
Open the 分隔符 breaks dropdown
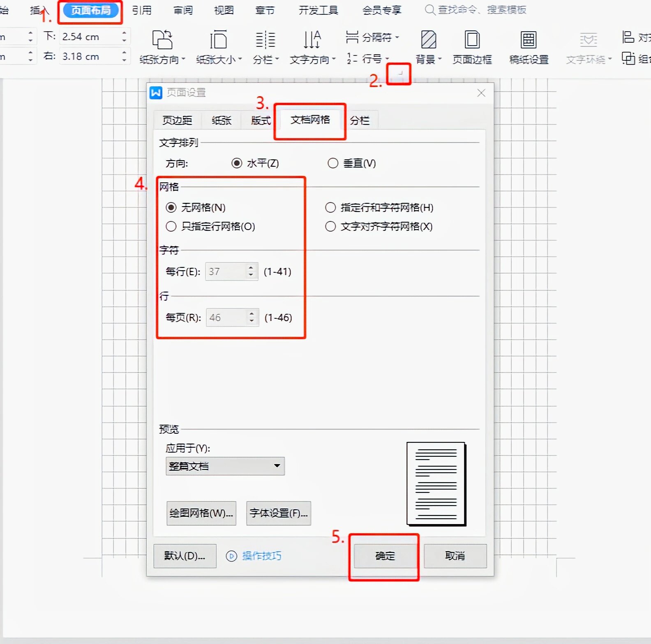(372, 38)
